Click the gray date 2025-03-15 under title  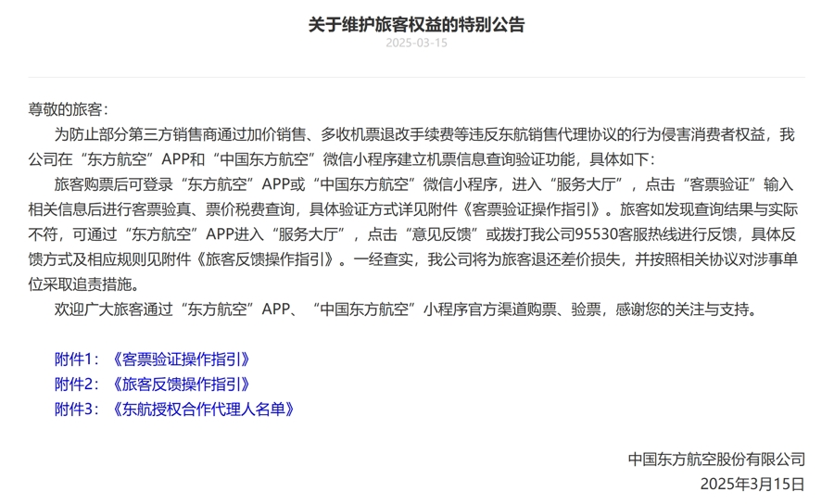click(x=416, y=43)
